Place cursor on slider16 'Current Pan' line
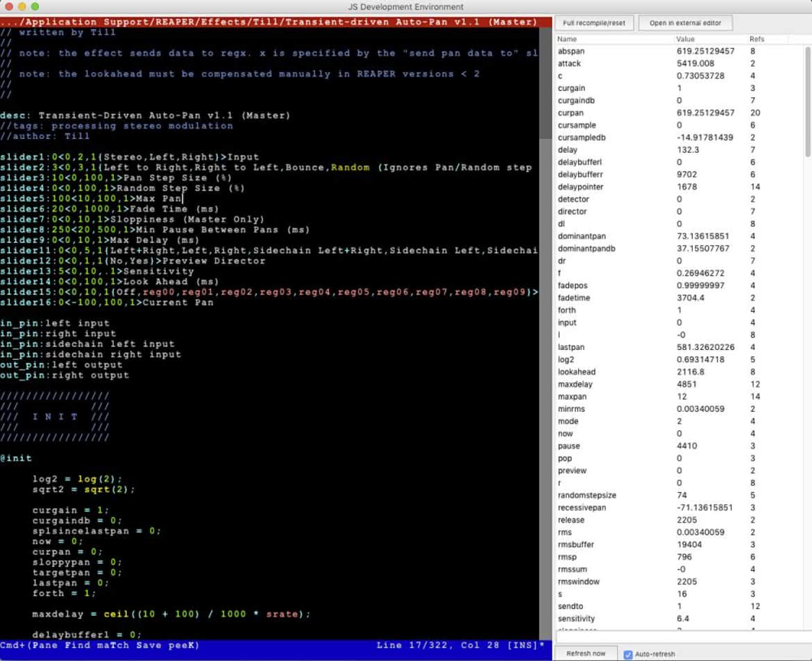Image resolution: width=812 pixels, height=661 pixels. click(x=107, y=303)
